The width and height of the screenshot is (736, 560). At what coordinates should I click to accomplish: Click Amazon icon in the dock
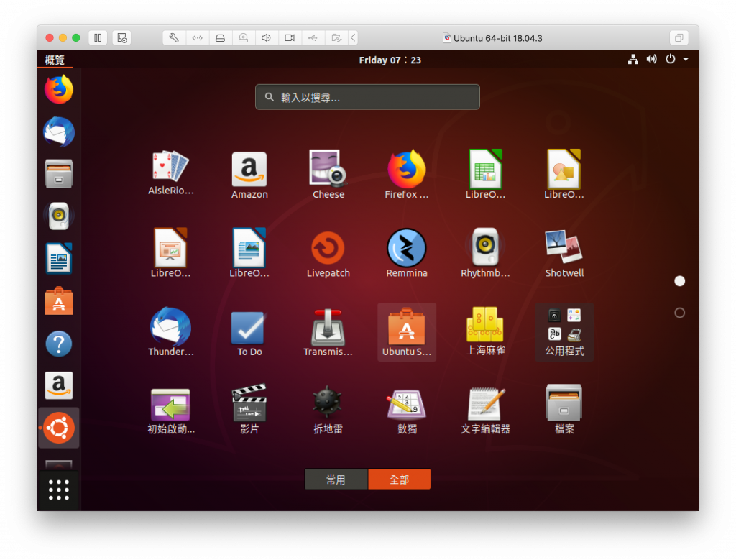59,385
